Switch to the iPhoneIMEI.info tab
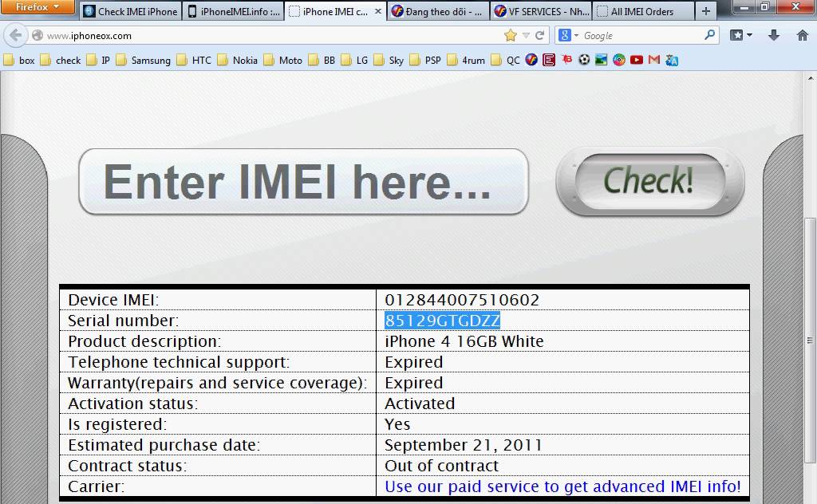 (x=234, y=11)
